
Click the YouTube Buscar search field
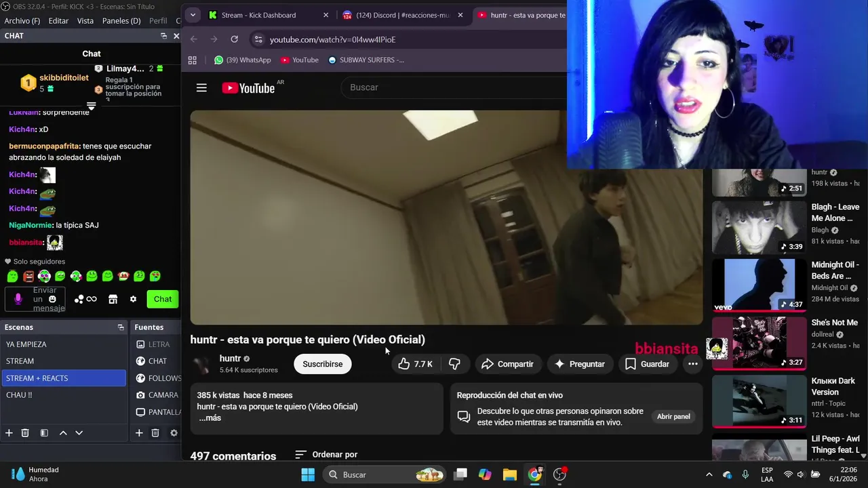[454, 87]
